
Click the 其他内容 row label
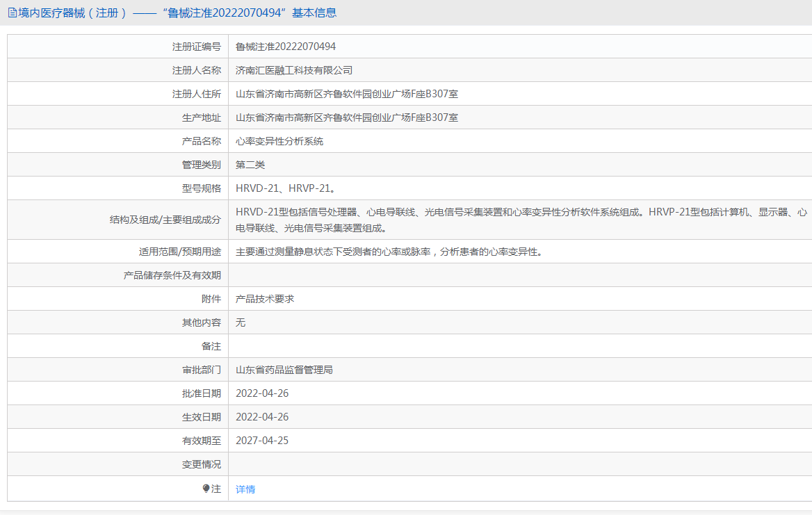(202, 323)
